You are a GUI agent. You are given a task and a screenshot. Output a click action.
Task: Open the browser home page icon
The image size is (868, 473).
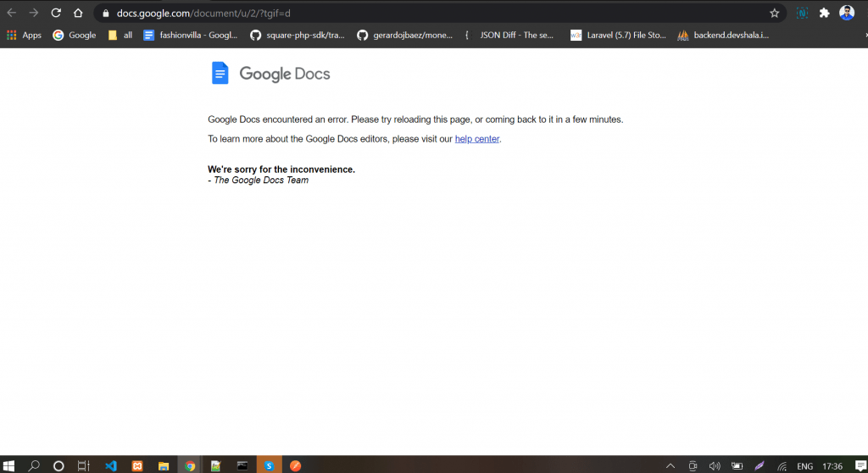(x=78, y=13)
